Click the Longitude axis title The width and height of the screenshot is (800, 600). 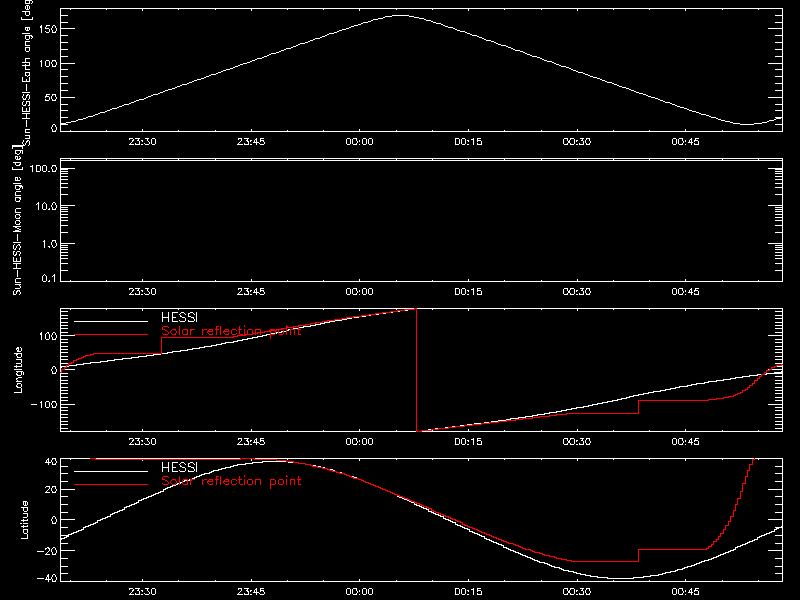click(18, 370)
